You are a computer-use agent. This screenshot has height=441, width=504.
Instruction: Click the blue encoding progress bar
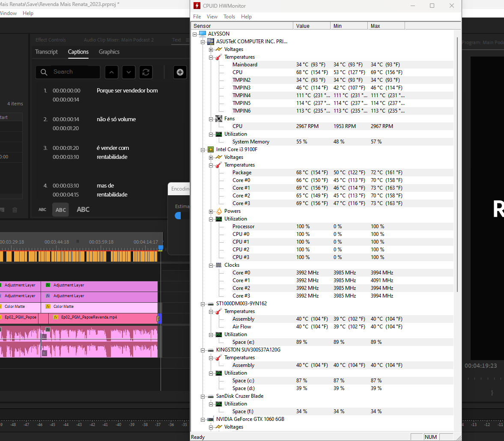(x=178, y=216)
